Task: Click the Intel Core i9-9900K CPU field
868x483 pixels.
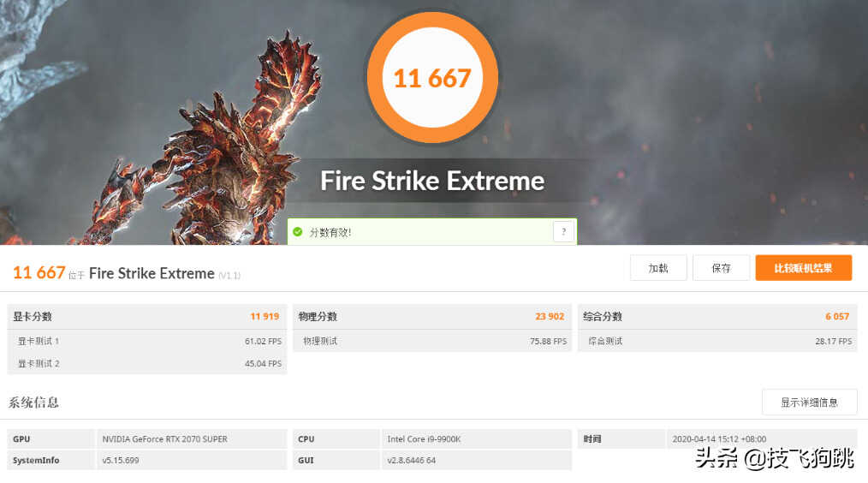Action: [477, 438]
